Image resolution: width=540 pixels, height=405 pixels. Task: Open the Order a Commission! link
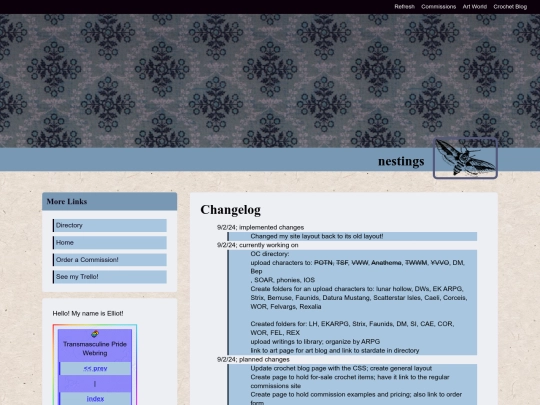click(x=110, y=260)
